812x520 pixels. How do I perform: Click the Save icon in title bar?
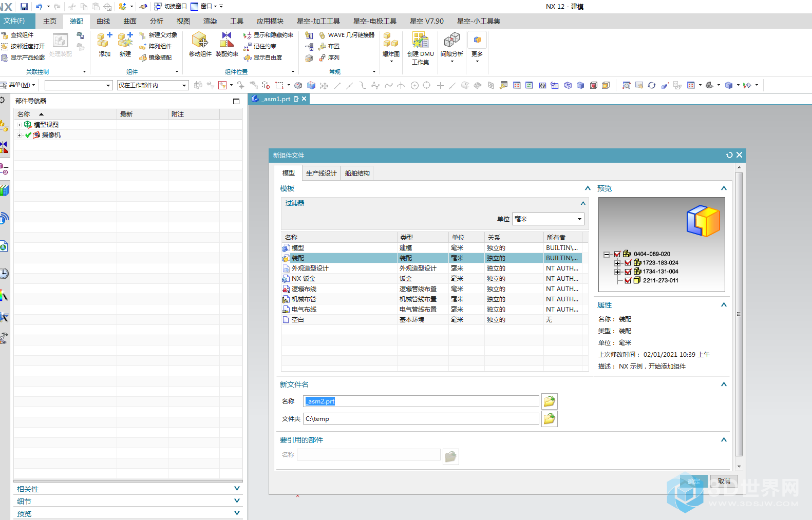point(24,7)
